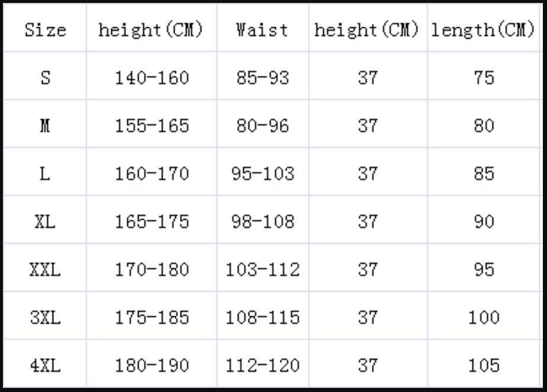Click the length(CM) column header
The image size is (547, 392).
[x=483, y=30]
